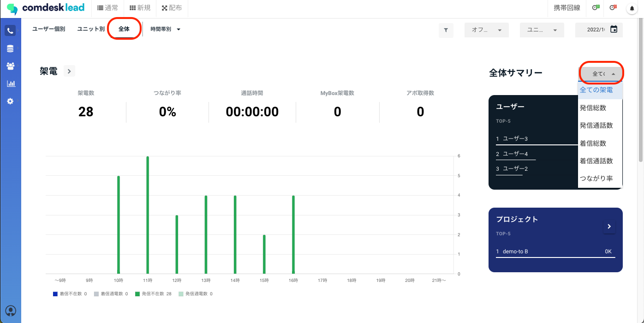Open the phone calls sidebar icon
644x323 pixels.
pos(10,31)
